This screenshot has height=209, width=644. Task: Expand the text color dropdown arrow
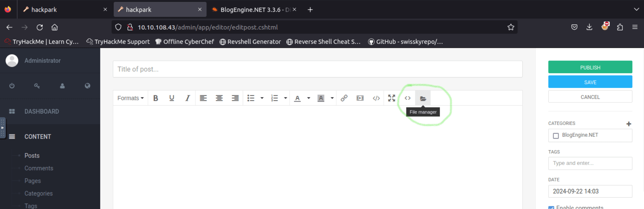point(308,98)
